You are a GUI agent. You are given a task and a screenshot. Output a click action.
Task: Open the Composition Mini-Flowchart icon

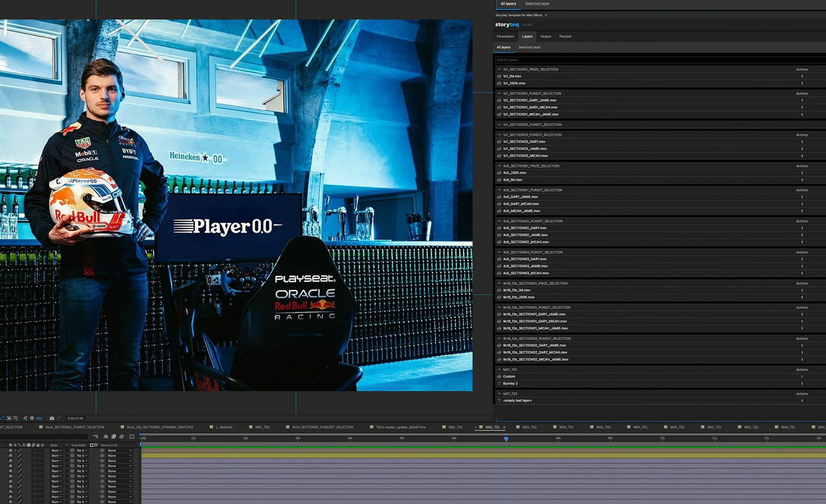tap(96, 437)
